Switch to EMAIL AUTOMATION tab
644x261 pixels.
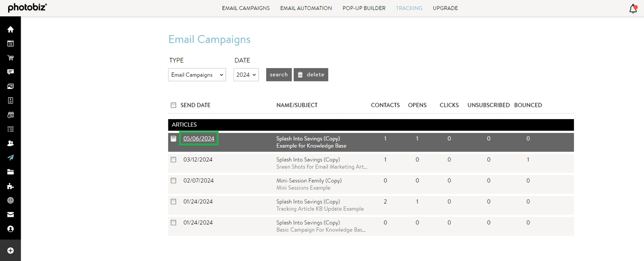click(x=306, y=8)
